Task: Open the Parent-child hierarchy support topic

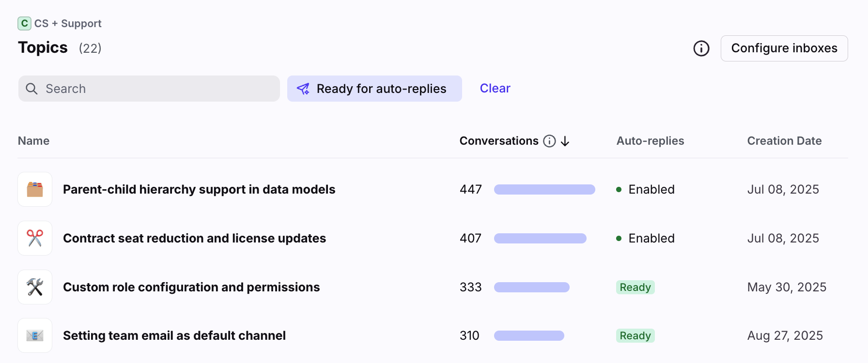Action: click(199, 189)
